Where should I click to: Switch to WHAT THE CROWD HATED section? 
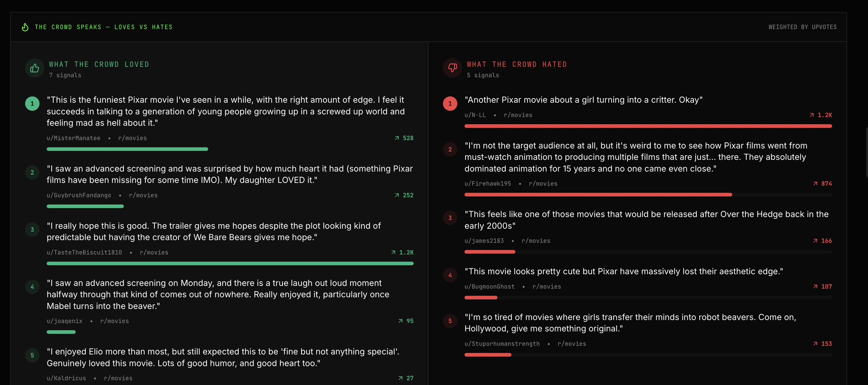(517, 64)
